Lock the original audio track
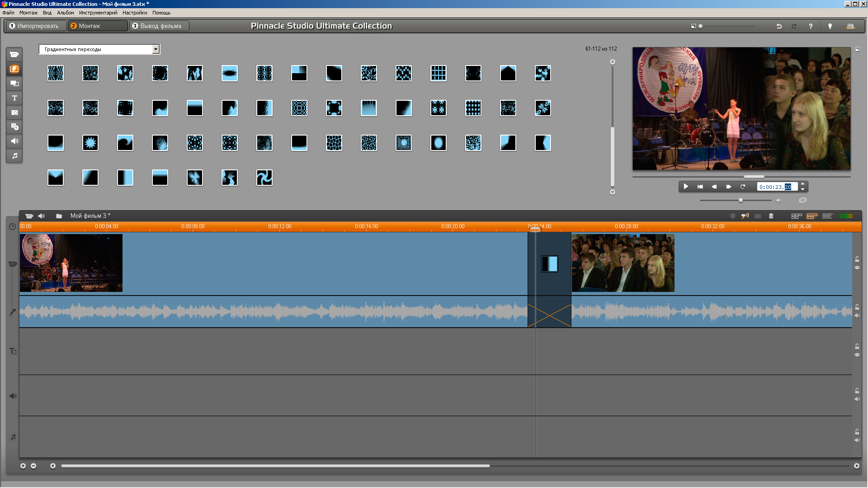This screenshot has width=868, height=488. 857,307
